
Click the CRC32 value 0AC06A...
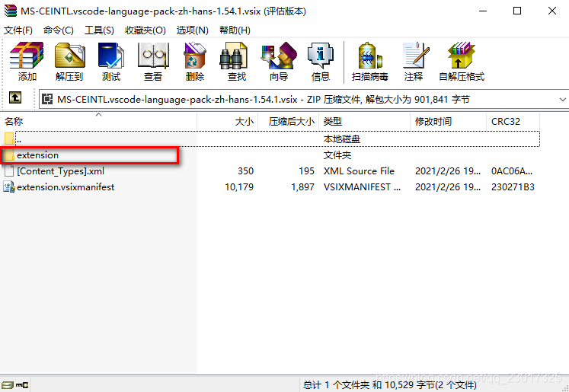512,171
